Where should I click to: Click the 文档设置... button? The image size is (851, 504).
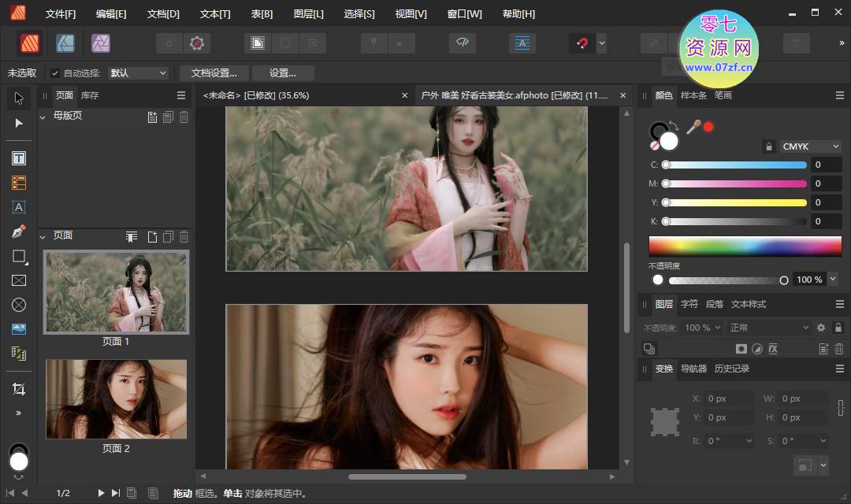click(214, 73)
